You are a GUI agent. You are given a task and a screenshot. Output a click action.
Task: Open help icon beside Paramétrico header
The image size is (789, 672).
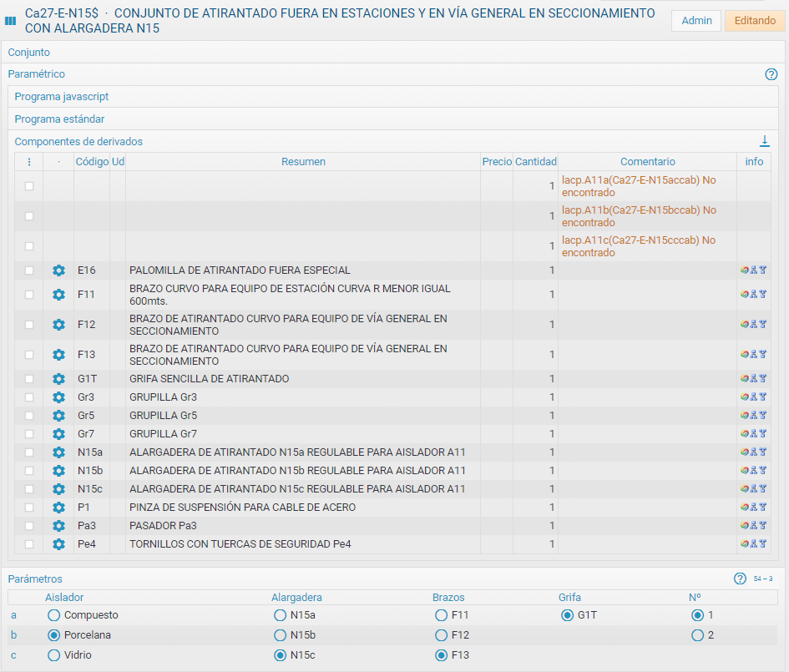point(771,74)
